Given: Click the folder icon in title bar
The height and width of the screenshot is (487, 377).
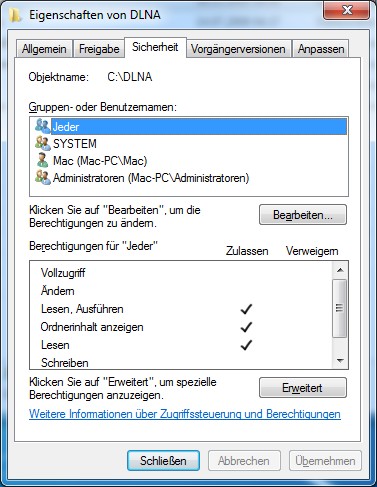Looking at the screenshot, I should pos(15,15).
